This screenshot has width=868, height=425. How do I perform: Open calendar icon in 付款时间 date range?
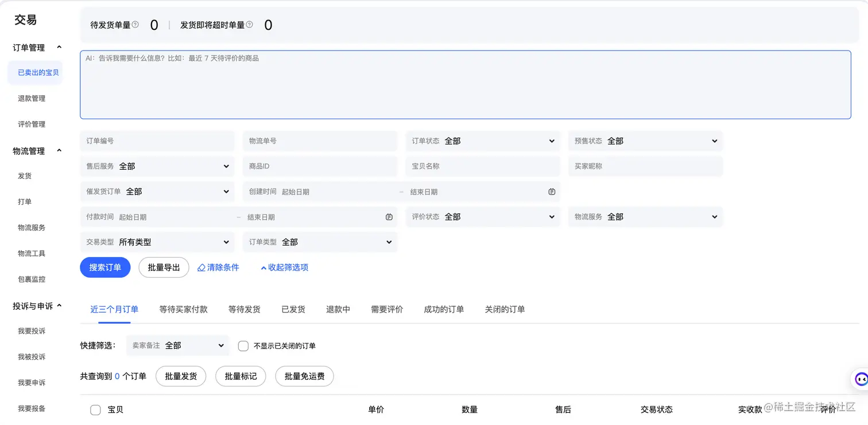[x=389, y=217]
